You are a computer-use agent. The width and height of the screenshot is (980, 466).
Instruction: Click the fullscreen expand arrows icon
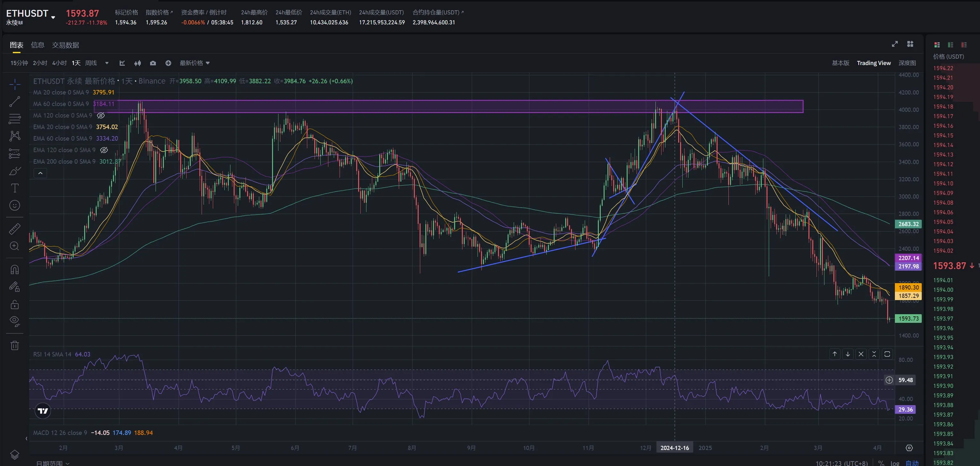click(895, 44)
